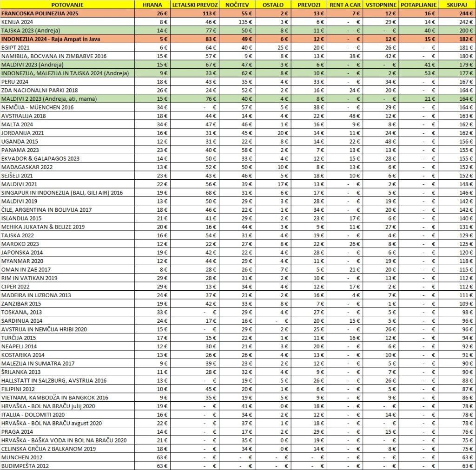This screenshot has height=470, width=476.
Task: Select the FRANCOSKA POLINEZIJA 2025 row label
Action: click(40, 13)
